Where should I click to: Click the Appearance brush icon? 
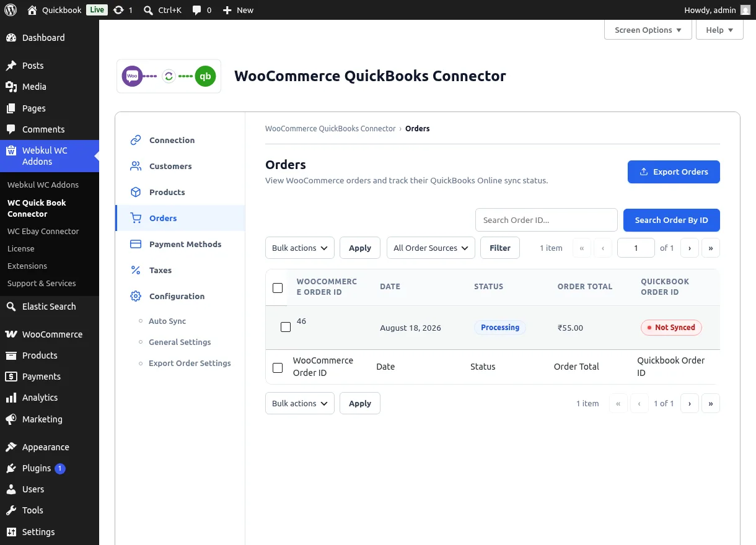[11, 447]
